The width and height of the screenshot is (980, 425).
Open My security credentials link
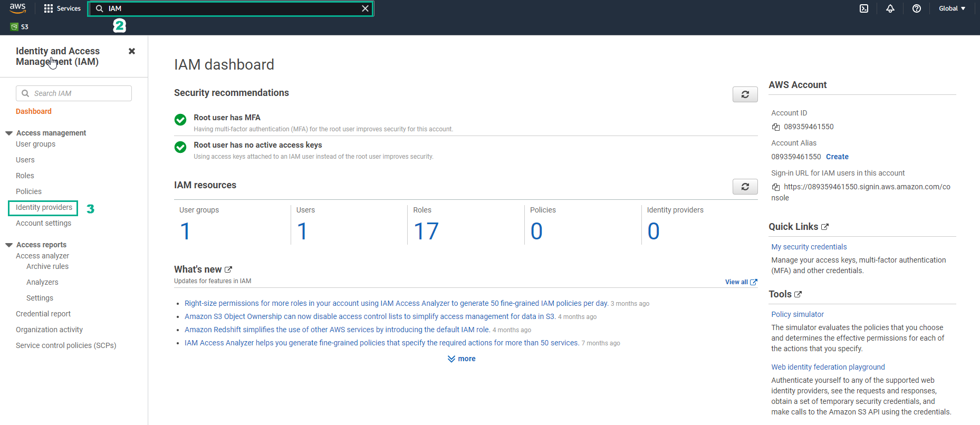pyautogui.click(x=809, y=247)
